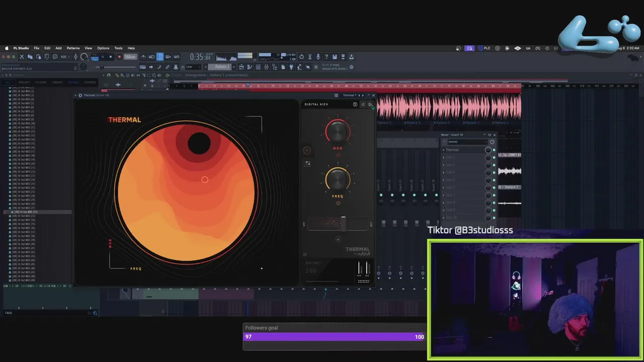Click the clock icon in Mixer Insert 18

click(492, 142)
